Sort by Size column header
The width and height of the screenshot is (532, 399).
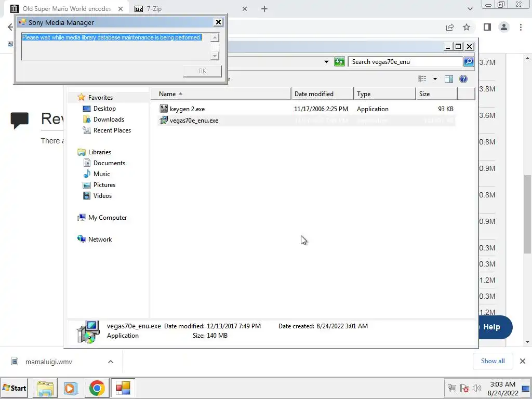[436, 94]
